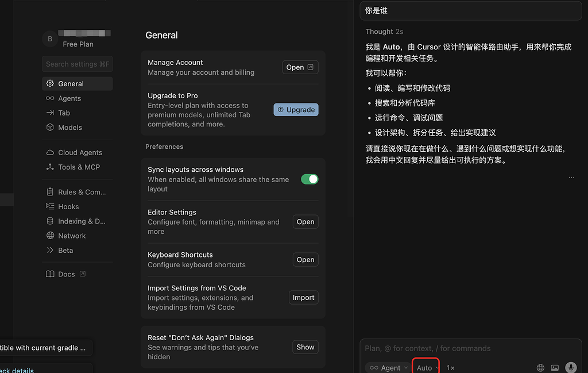Open Indexing & Docs settings
Viewport: 588px width, 373px height.
tap(78, 221)
